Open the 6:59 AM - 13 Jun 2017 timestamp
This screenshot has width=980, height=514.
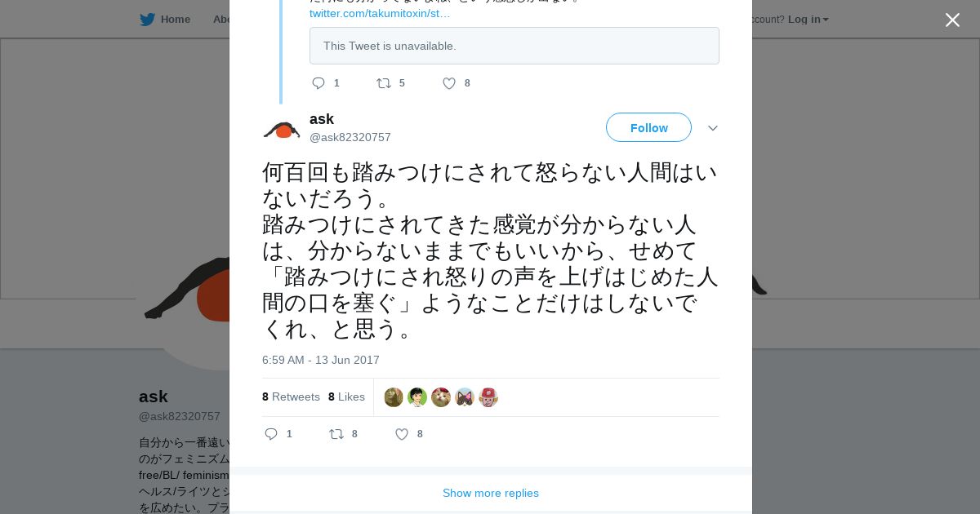click(321, 360)
